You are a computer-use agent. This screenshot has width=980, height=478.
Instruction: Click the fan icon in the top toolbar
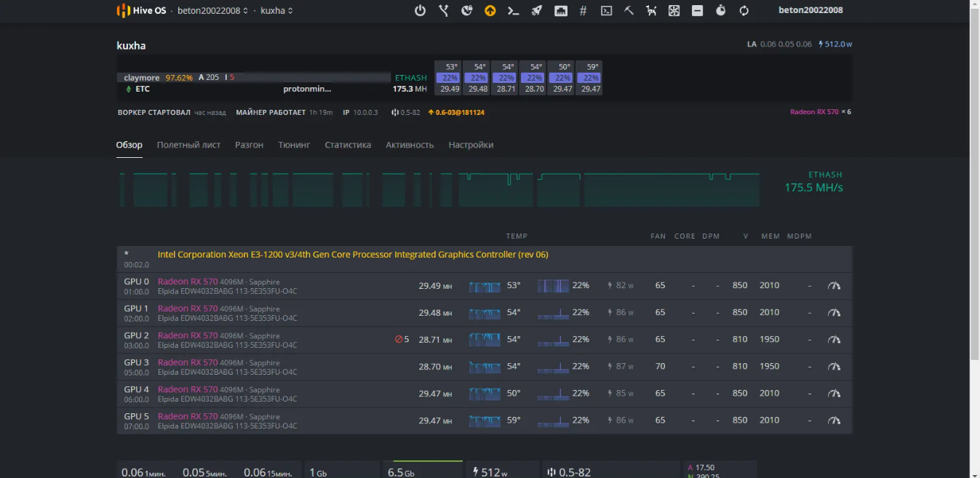point(674,11)
